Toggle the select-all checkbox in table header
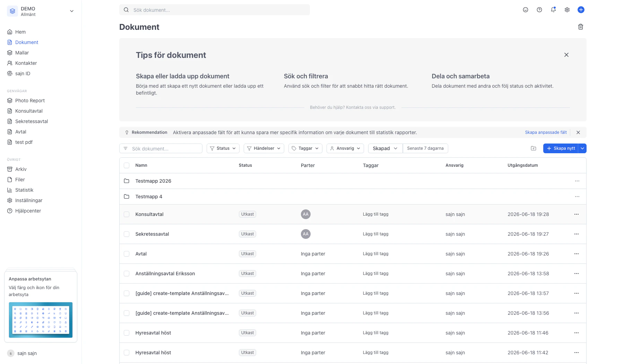Screen dimensions: 624x364 pos(127,165)
